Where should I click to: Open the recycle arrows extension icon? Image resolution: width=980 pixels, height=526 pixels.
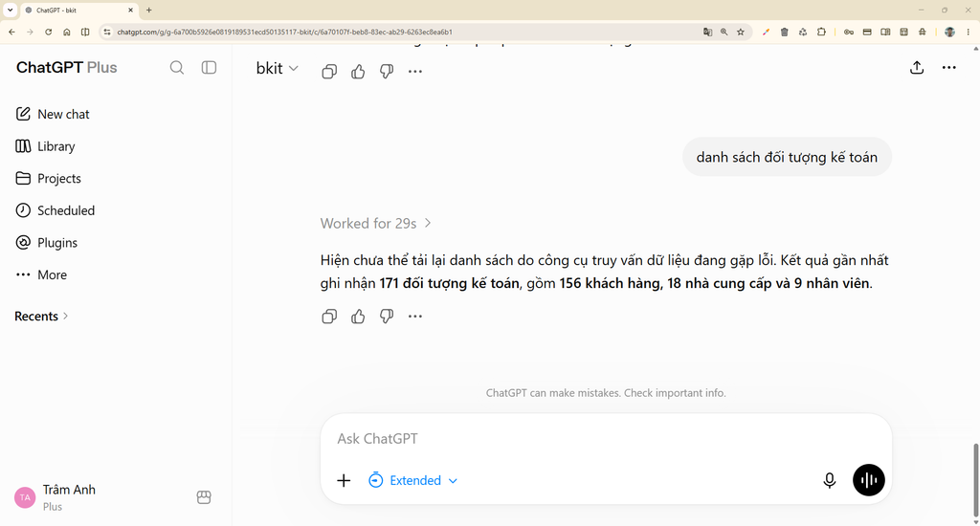click(x=803, y=32)
